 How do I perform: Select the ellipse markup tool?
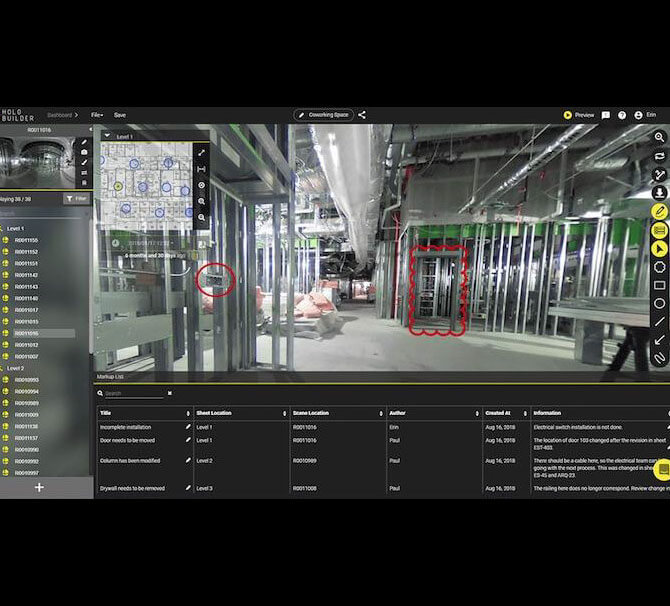(660, 303)
